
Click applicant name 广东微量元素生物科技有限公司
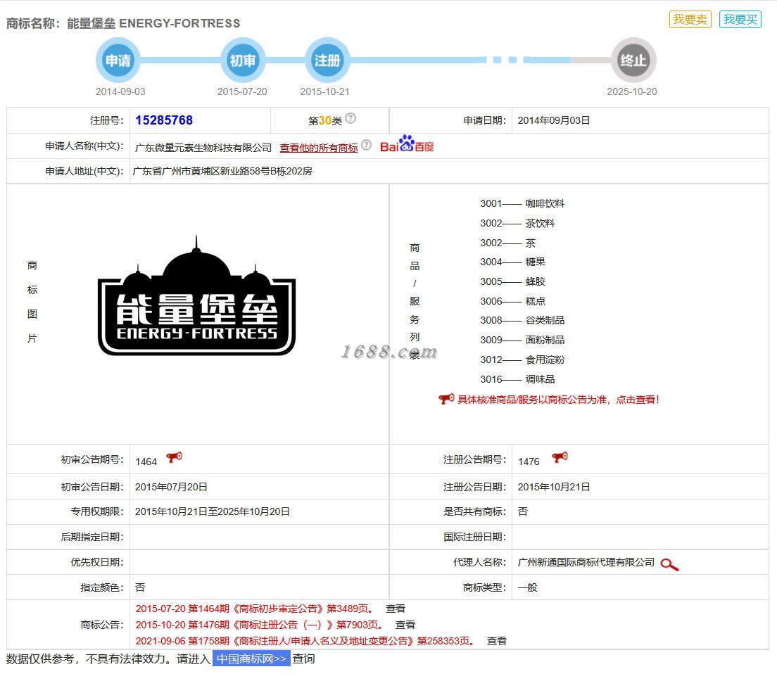[203, 148]
